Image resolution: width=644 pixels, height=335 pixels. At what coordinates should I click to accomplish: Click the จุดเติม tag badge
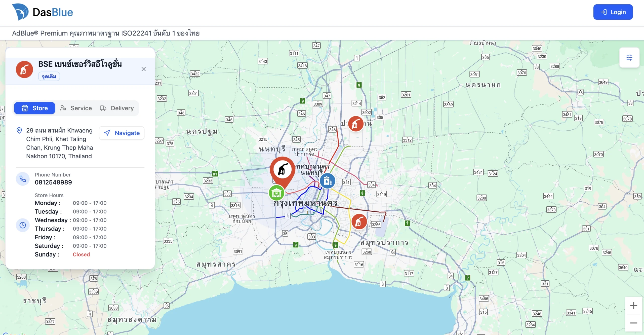point(49,77)
